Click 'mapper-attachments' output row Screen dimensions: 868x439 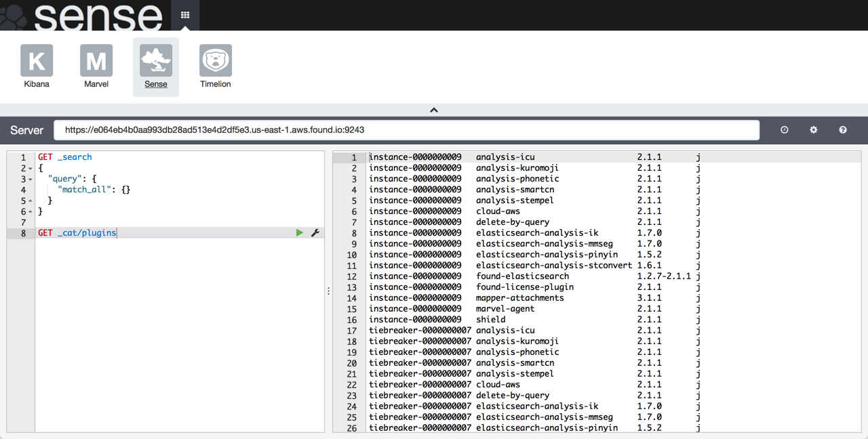520,298
